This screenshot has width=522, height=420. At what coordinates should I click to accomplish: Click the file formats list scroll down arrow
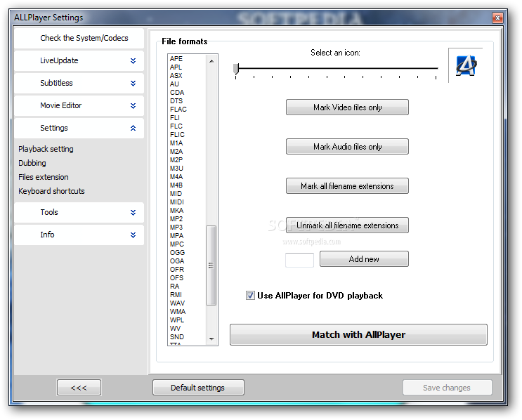tap(211, 339)
